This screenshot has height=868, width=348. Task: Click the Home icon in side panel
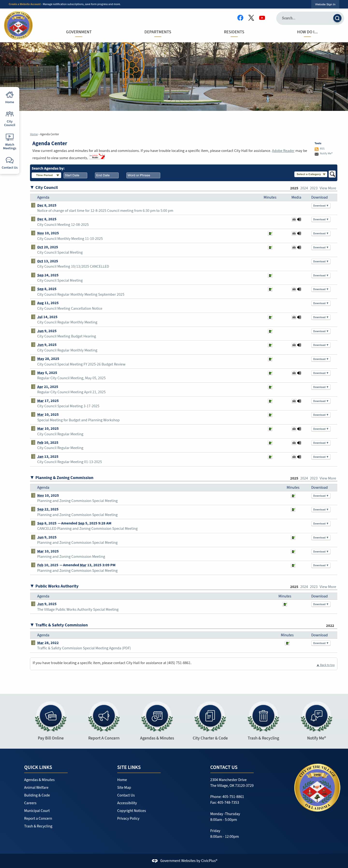(9, 97)
